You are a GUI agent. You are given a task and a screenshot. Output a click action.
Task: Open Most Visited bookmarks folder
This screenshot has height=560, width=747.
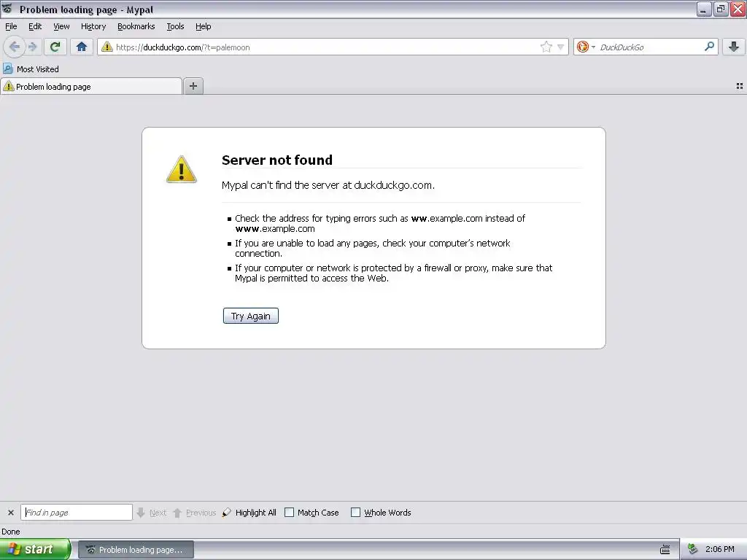click(31, 69)
